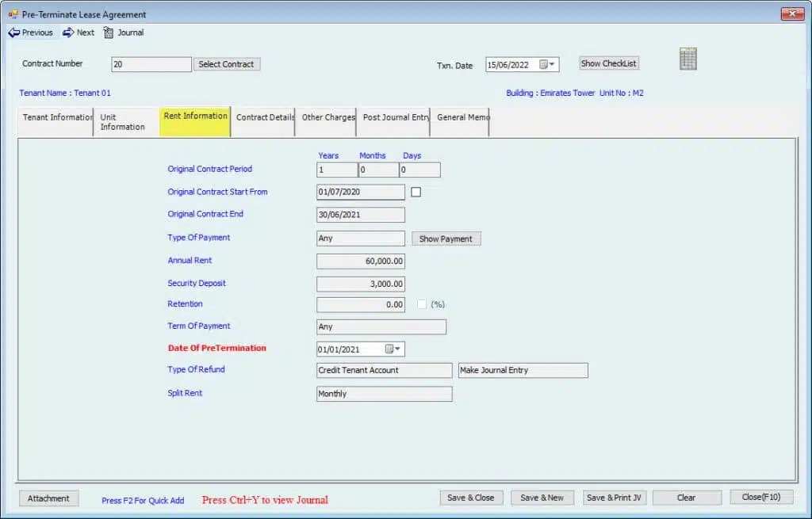The width and height of the screenshot is (812, 519).
Task: Click the Annual Rent input field
Action: (361, 261)
